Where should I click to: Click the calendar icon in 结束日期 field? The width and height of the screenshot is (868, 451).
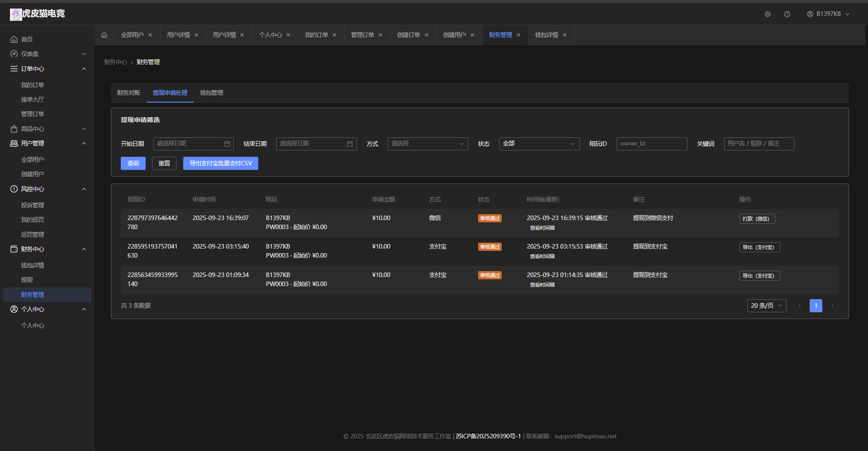(350, 144)
